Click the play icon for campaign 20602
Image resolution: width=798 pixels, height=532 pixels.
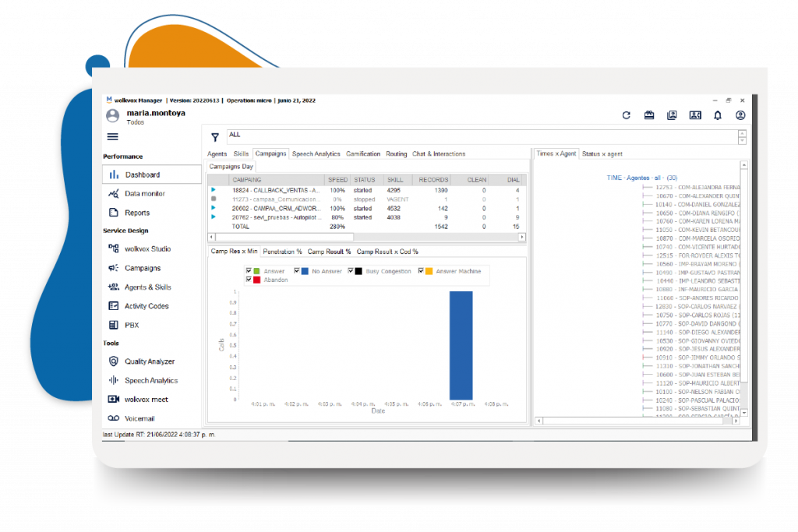click(x=214, y=208)
